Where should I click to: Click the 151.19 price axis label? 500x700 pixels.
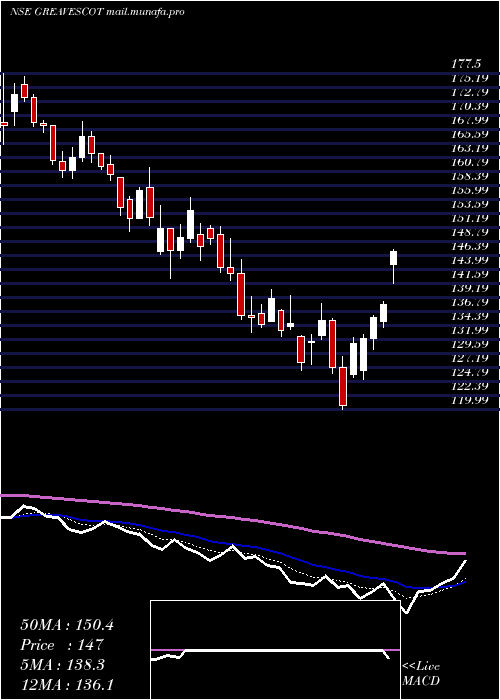tap(470, 218)
